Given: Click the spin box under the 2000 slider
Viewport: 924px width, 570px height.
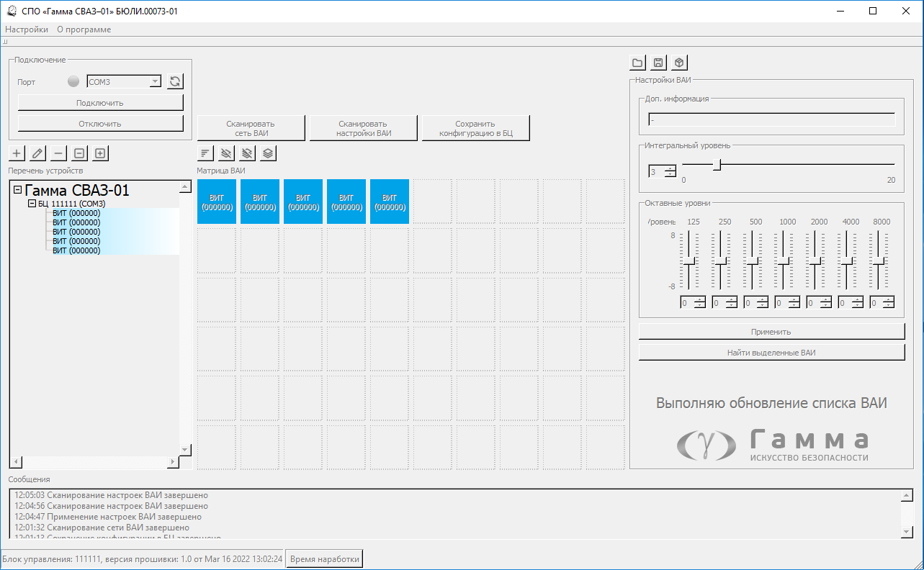Looking at the screenshot, I should click(820, 303).
